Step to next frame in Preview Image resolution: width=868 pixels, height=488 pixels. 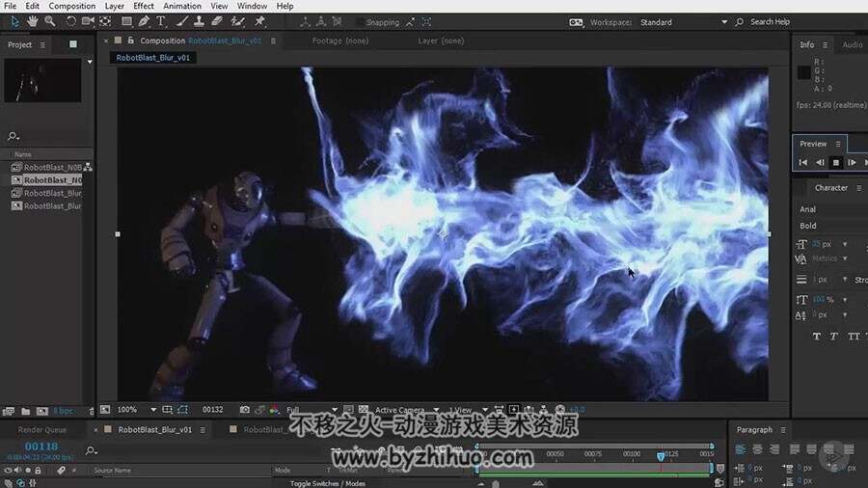[x=852, y=162]
